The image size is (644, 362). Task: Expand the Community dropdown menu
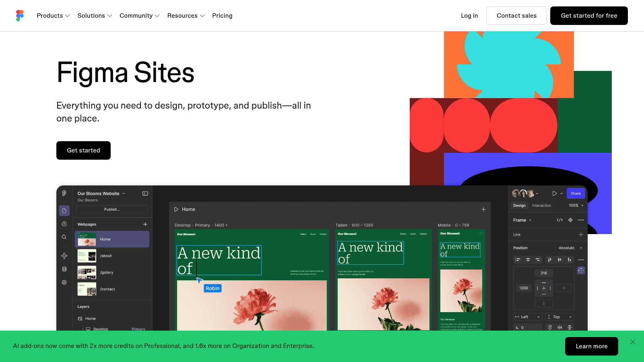[139, 16]
